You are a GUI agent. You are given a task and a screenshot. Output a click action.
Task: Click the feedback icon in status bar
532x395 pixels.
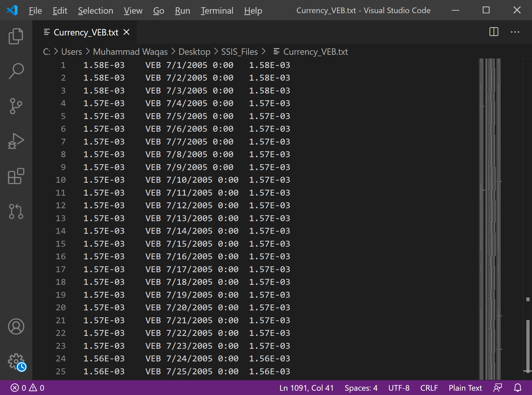[498, 388]
